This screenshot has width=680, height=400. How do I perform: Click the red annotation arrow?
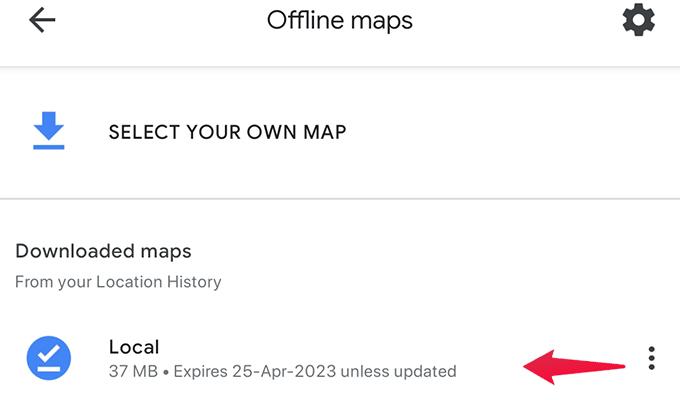[574, 367]
